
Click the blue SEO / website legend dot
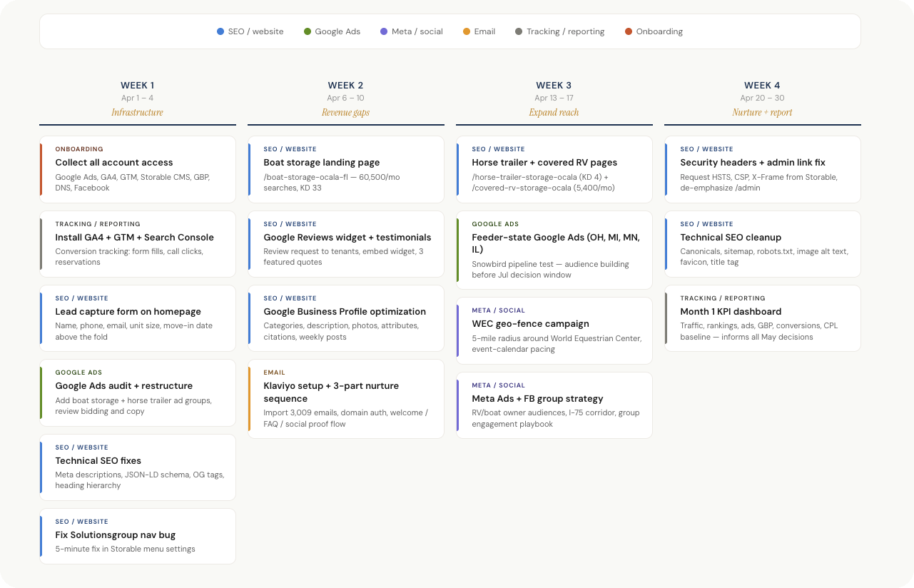point(220,31)
